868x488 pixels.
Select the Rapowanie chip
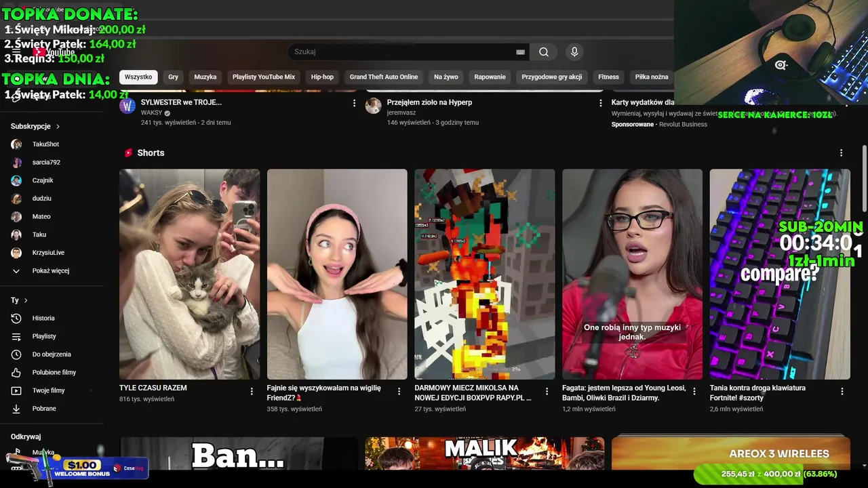[490, 77]
